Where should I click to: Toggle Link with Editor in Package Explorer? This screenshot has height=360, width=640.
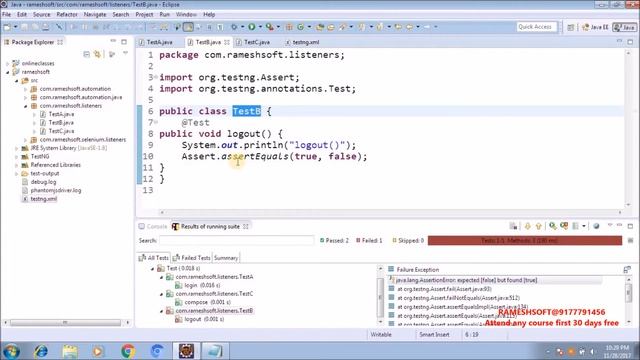tap(97, 54)
